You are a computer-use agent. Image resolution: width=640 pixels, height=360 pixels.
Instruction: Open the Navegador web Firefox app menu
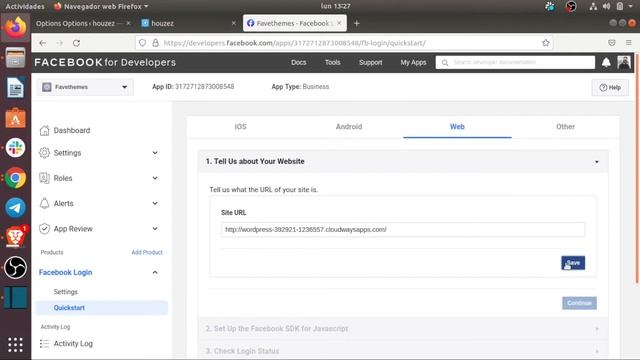(x=101, y=6)
